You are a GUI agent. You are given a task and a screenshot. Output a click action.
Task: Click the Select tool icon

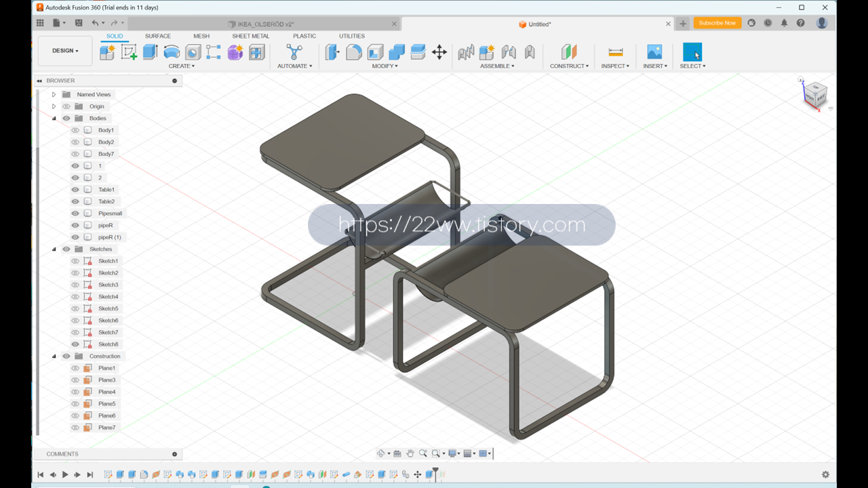tap(692, 52)
